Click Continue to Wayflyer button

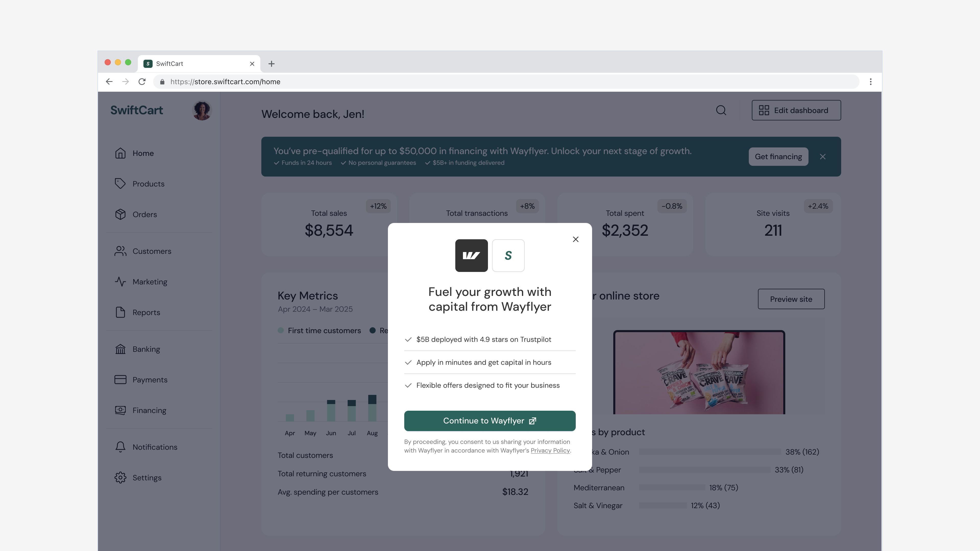(x=490, y=421)
